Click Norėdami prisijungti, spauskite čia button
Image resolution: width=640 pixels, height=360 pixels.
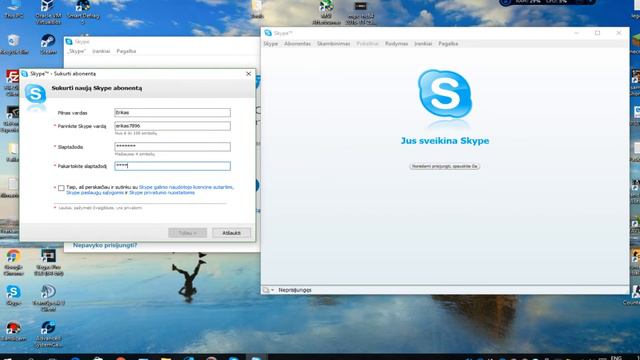tap(444, 166)
